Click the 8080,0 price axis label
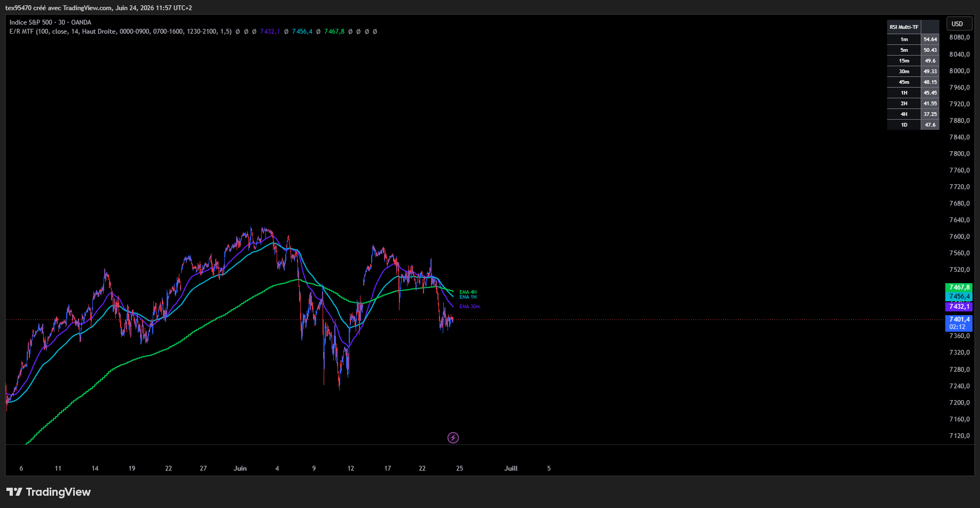 click(960, 37)
